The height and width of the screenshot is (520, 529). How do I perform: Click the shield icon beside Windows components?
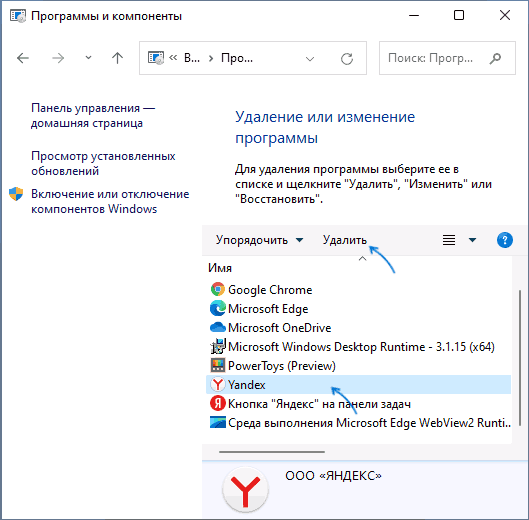coord(16,194)
